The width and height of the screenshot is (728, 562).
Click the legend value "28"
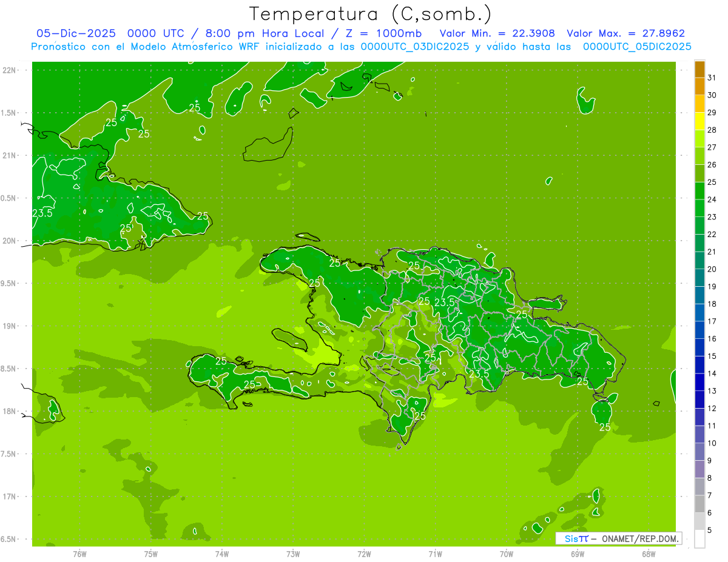tap(712, 130)
